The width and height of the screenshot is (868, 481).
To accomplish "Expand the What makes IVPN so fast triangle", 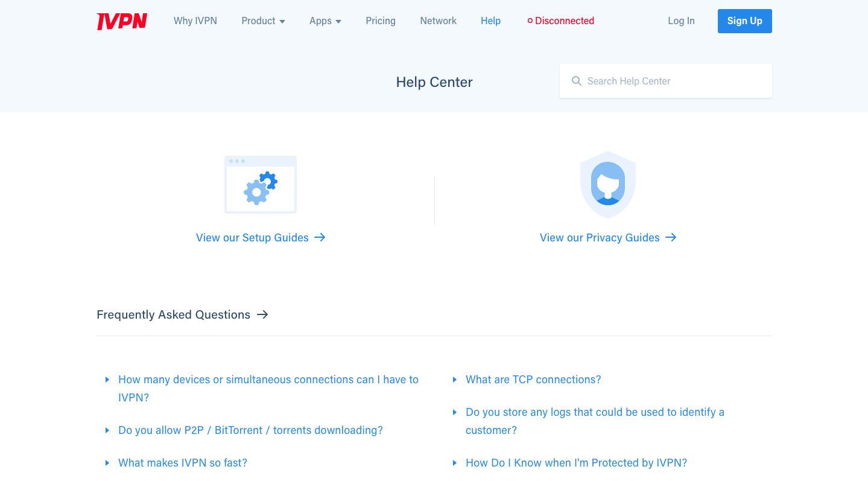I will pyautogui.click(x=107, y=463).
